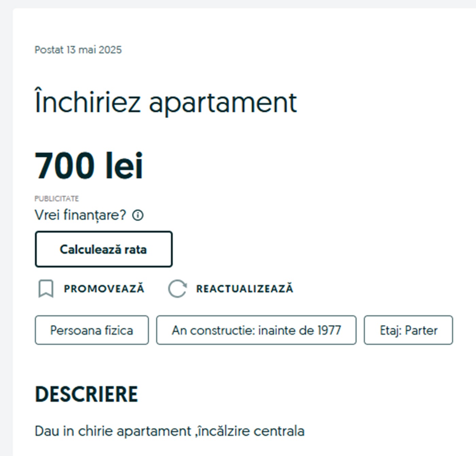Select the Persoana fizica tag

click(91, 330)
